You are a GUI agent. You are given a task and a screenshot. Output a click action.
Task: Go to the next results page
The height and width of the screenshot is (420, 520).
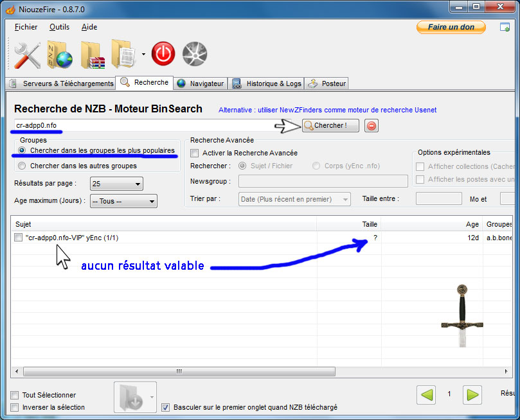tap(472, 395)
